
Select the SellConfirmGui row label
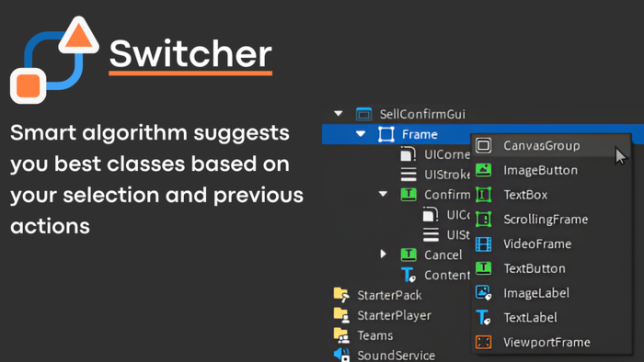(x=422, y=114)
